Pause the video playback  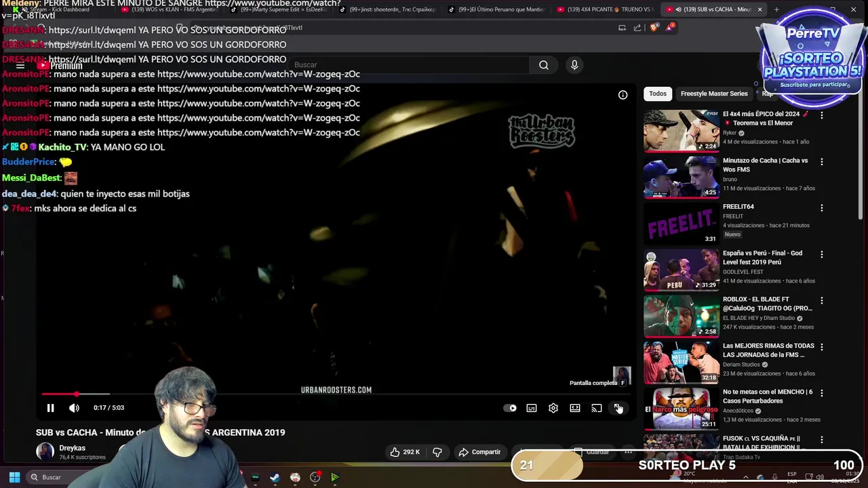(50, 408)
